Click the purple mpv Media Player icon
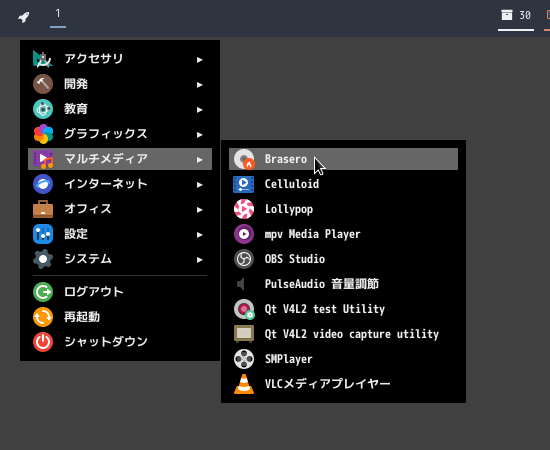The width and height of the screenshot is (550, 450). pyautogui.click(x=244, y=234)
